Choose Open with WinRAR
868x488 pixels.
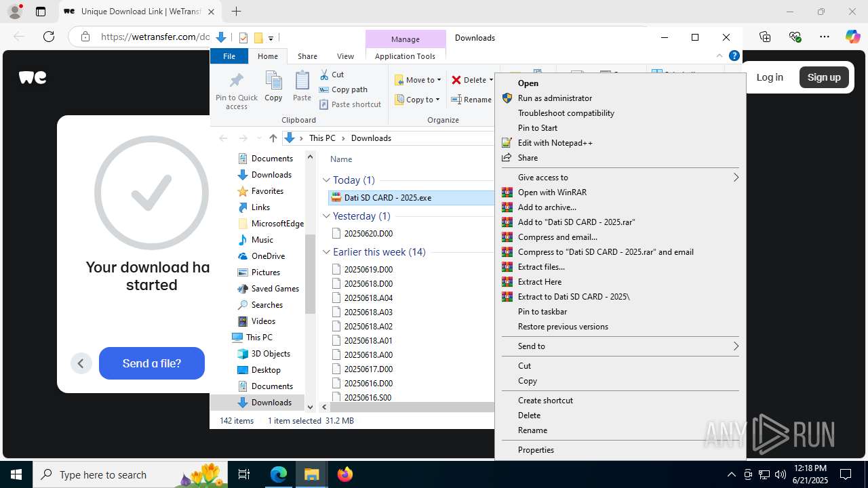click(620, 192)
